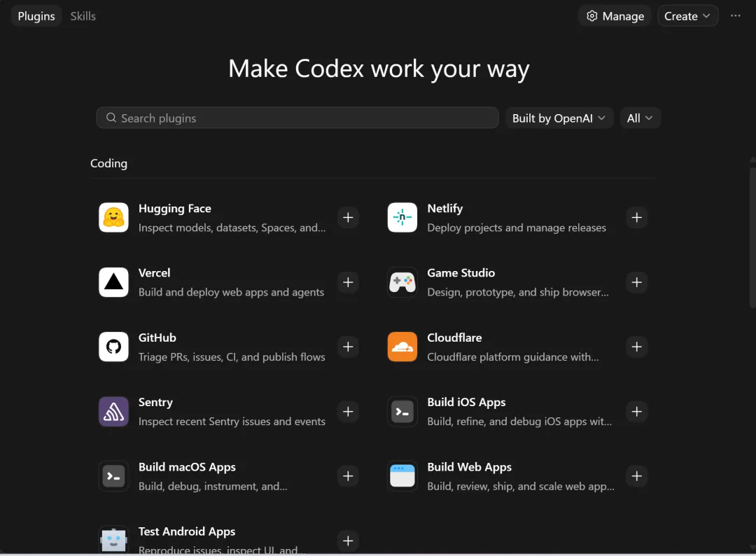The width and height of the screenshot is (756, 556).
Task: Click the Build Web Apps browser icon
Action: pos(402,476)
